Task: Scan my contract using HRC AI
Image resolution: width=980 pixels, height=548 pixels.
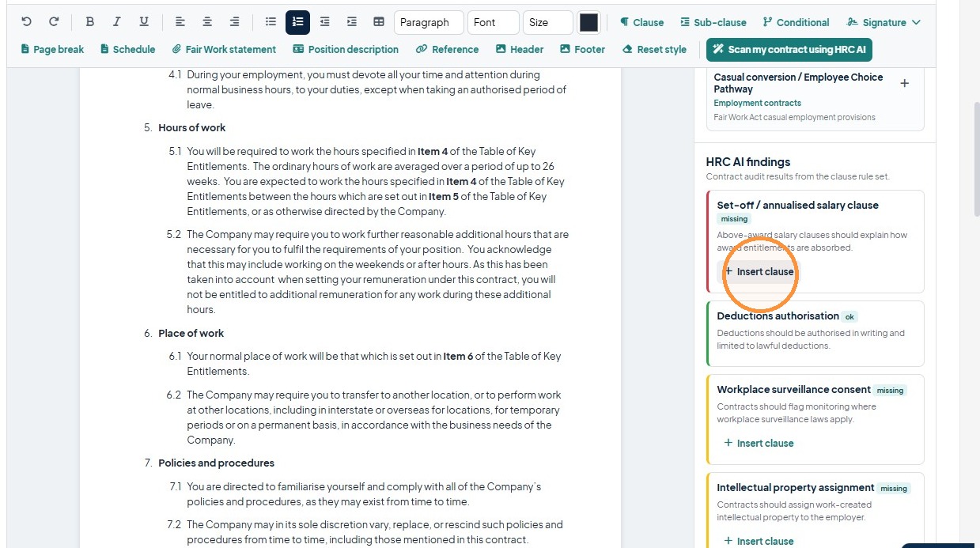Action: [x=789, y=49]
